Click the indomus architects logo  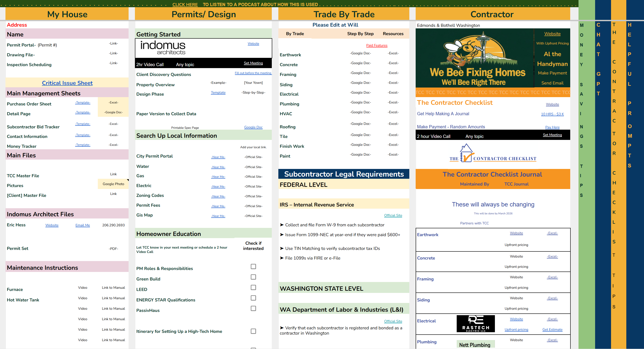163,48
